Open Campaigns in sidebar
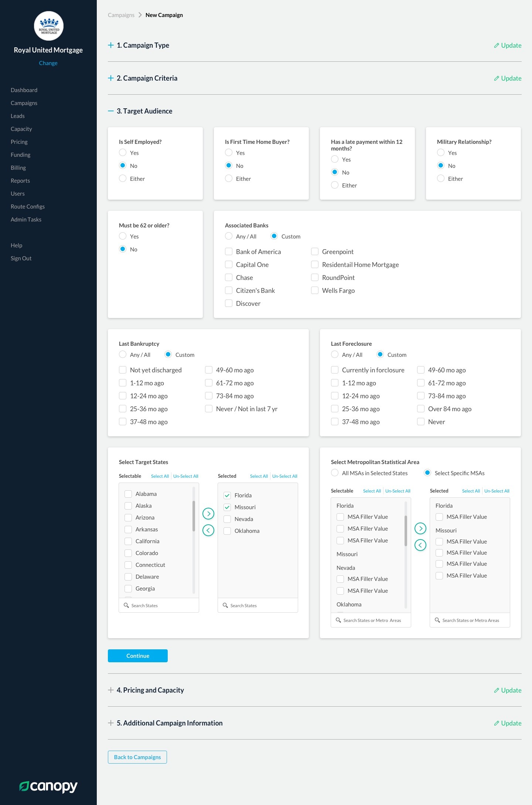 tap(24, 103)
